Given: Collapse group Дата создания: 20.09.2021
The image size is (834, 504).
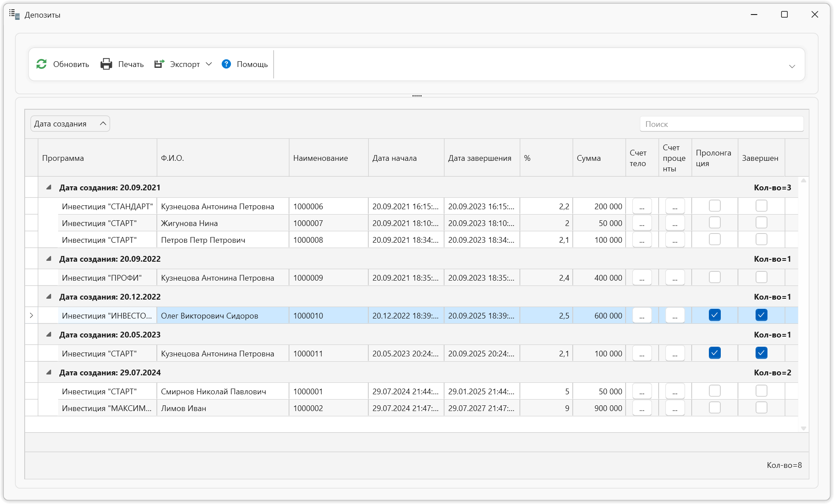Looking at the screenshot, I should (x=49, y=188).
